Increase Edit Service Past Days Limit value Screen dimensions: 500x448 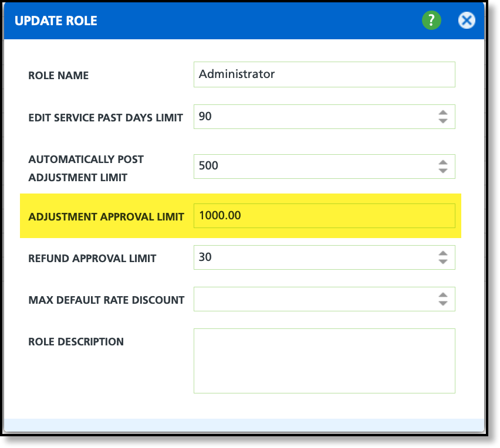[443, 113]
